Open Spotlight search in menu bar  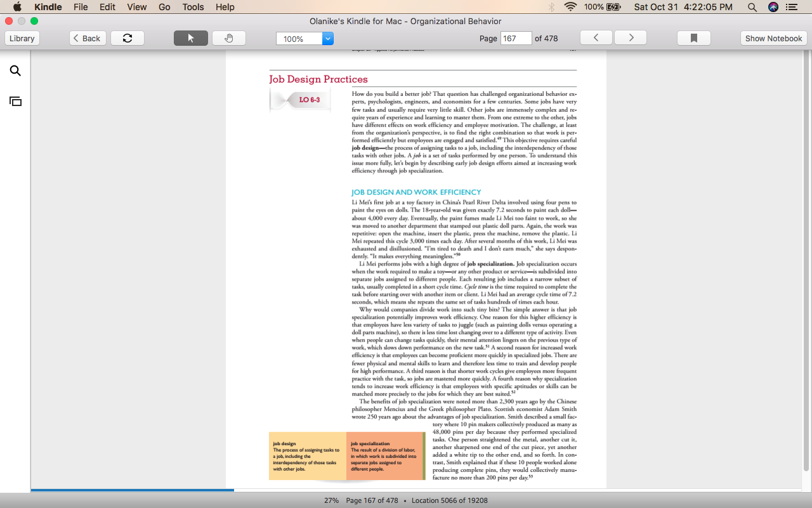[x=752, y=7]
